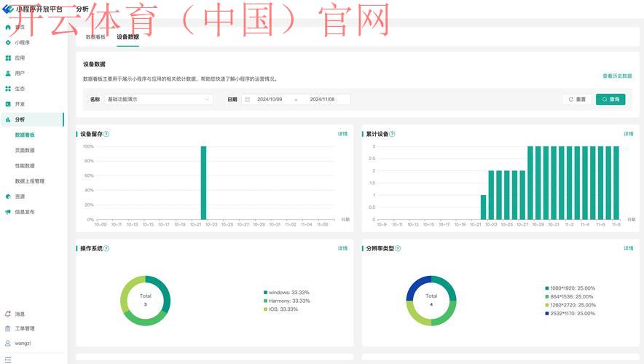Open 详情 for the 设备留存 chart
The image size is (644, 364).
pos(342,134)
